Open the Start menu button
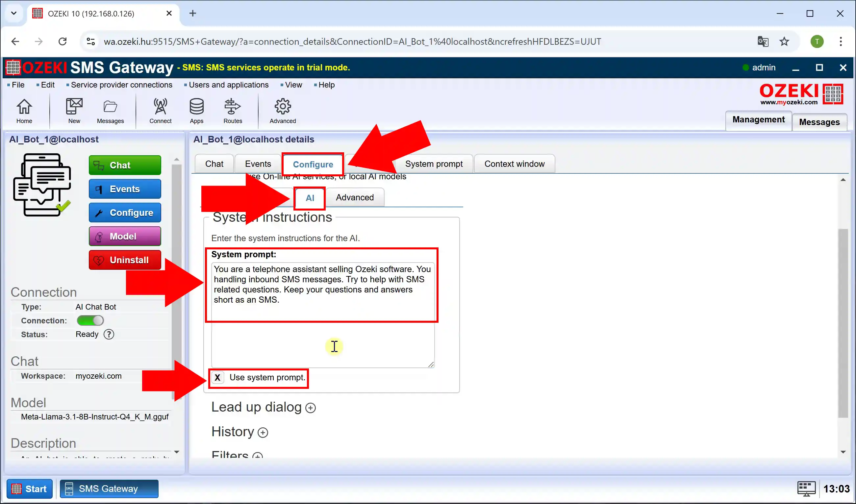856x504 pixels. click(x=30, y=489)
